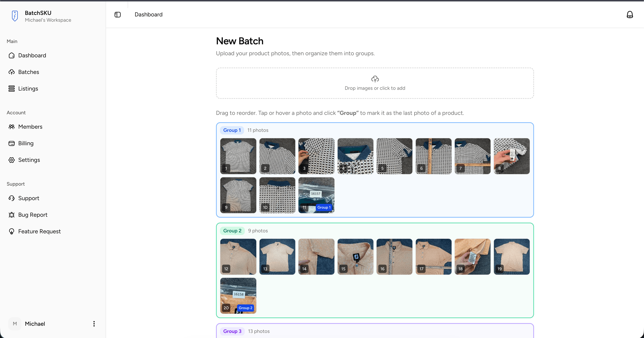Open the Dashboard section in the sidebar
Image resolution: width=644 pixels, height=338 pixels.
pyautogui.click(x=32, y=55)
